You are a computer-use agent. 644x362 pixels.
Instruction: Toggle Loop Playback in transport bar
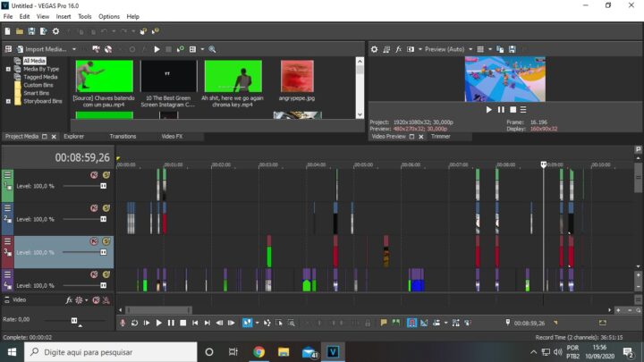(x=134, y=323)
